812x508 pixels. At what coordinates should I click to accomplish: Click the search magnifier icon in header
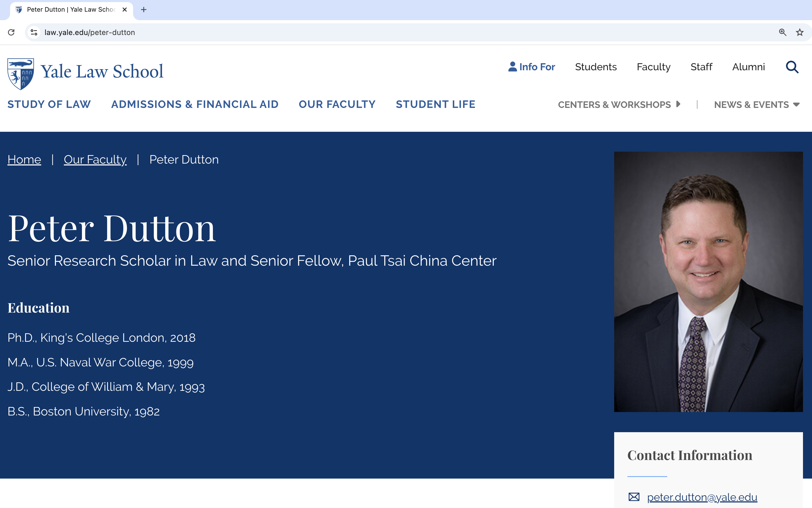pyautogui.click(x=792, y=67)
